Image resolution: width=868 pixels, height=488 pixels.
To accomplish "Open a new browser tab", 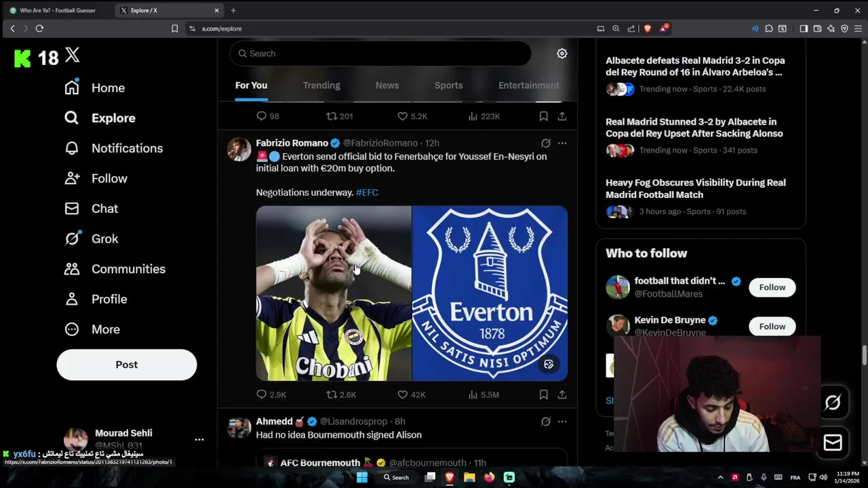I will pyautogui.click(x=233, y=10).
